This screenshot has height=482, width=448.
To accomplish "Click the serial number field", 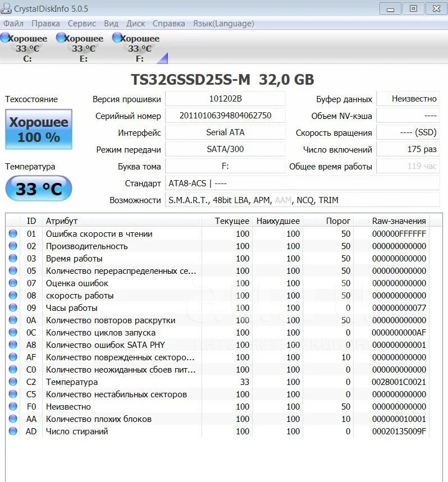I will 225,116.
